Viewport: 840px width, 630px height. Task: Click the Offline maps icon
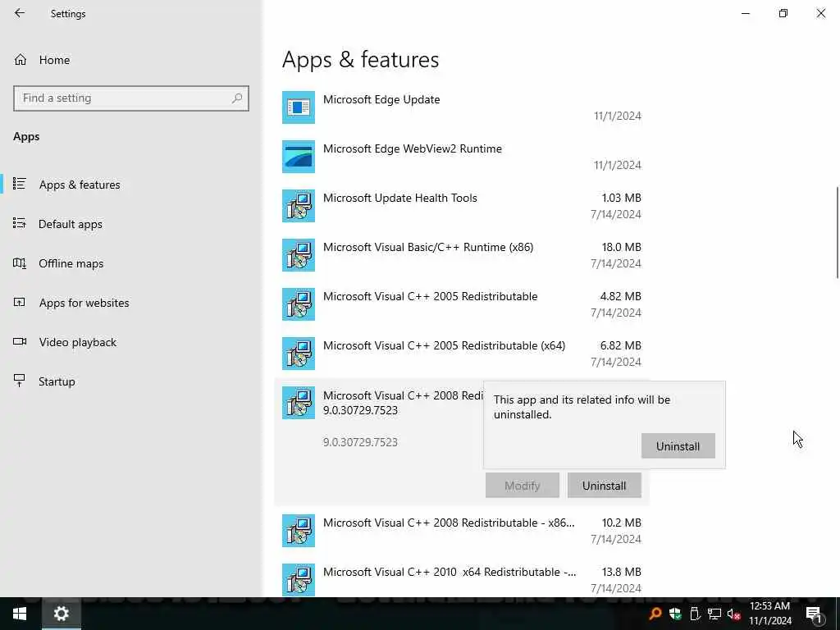pyautogui.click(x=20, y=263)
